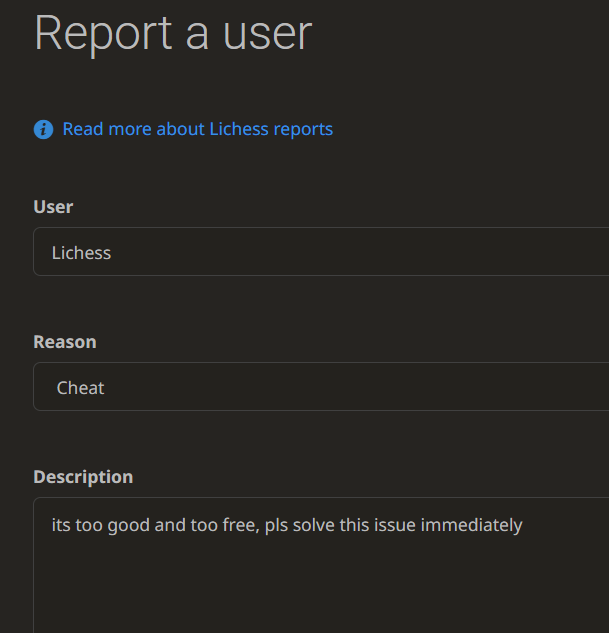Click the User field label

(x=53, y=207)
